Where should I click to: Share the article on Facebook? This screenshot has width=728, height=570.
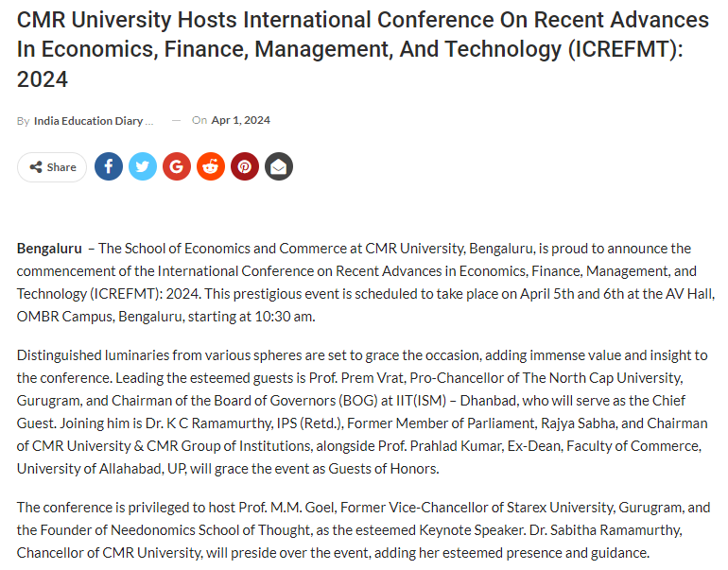pyautogui.click(x=109, y=167)
